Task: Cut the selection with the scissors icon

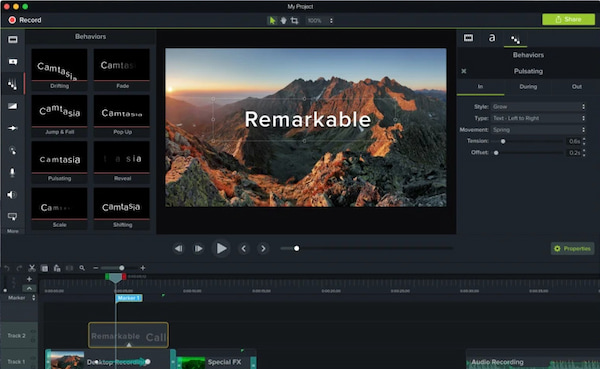Action: [32, 268]
